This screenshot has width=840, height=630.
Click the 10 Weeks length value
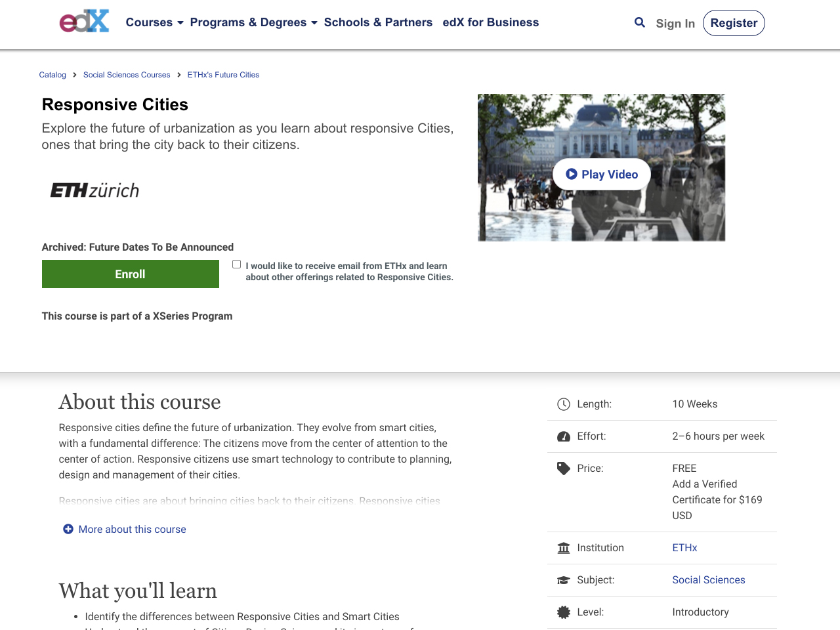695,404
